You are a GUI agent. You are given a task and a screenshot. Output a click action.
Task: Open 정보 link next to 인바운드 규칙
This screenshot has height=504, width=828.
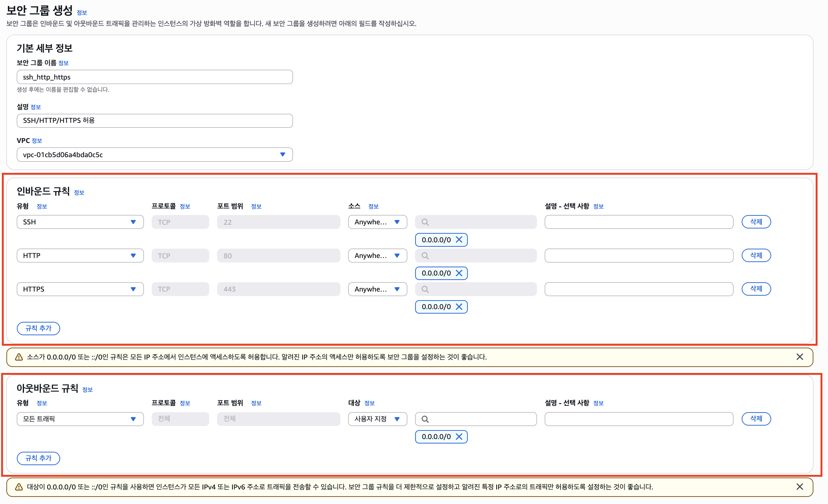point(79,193)
